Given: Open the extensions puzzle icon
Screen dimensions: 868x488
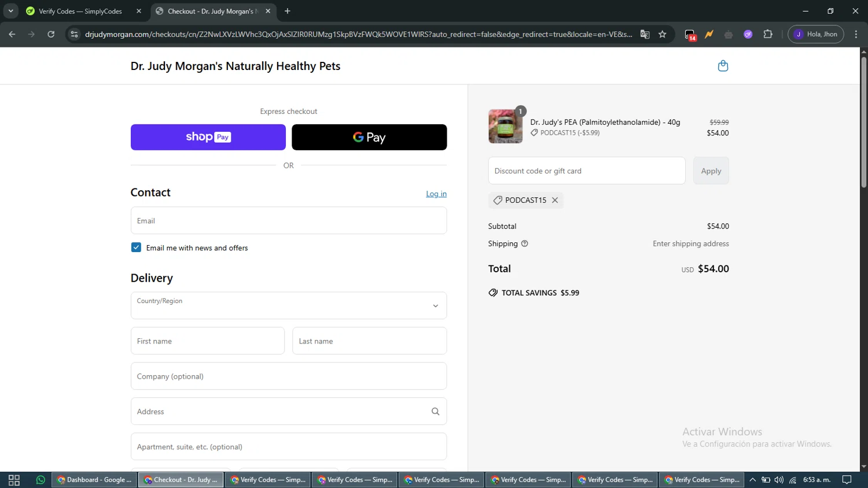Looking at the screenshot, I should click(768, 34).
